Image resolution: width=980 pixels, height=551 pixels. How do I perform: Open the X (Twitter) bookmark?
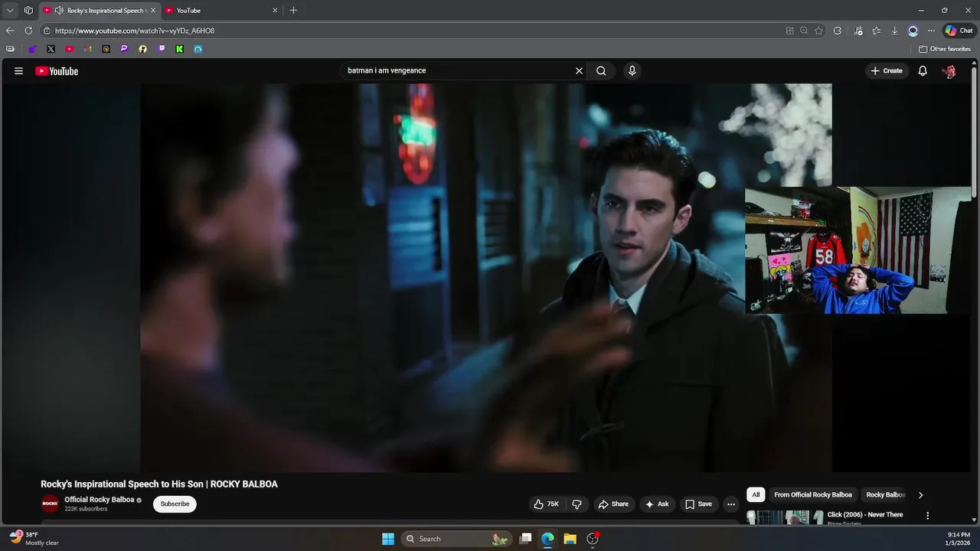coord(51,49)
